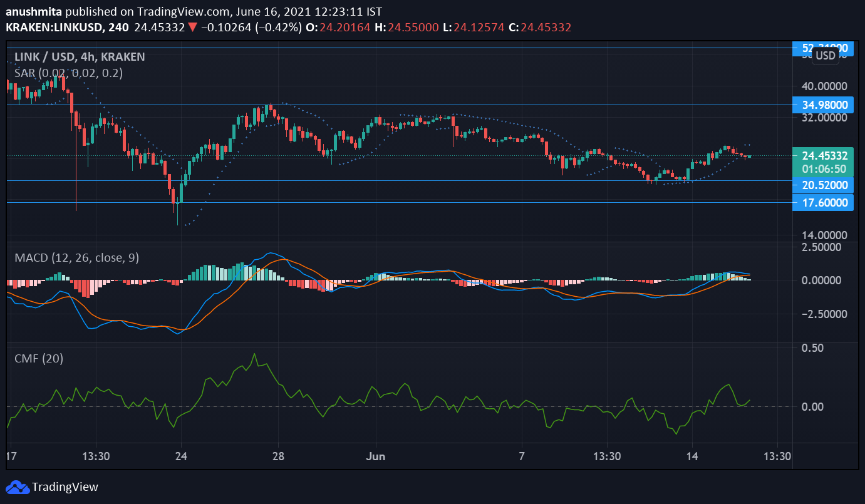Click the red down-triangle change indicator
865x504 pixels.
pyautogui.click(x=193, y=28)
